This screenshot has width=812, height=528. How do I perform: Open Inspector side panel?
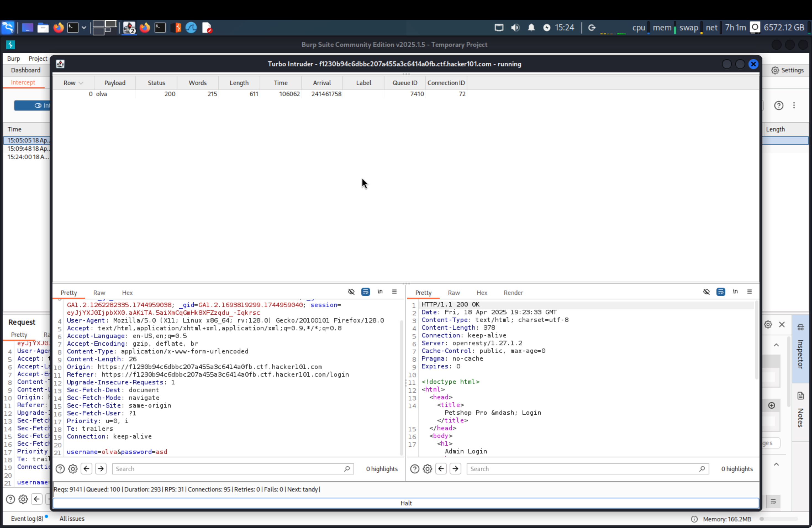pyautogui.click(x=800, y=348)
